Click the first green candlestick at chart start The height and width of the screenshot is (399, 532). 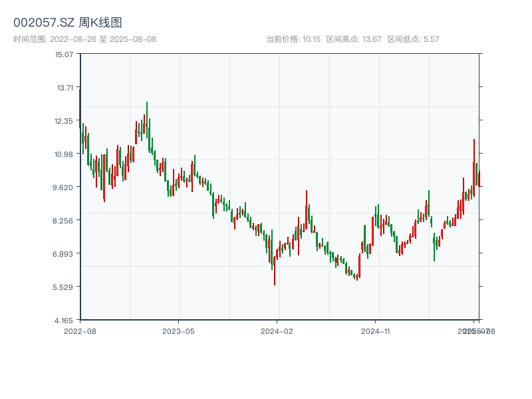[x=80, y=108]
